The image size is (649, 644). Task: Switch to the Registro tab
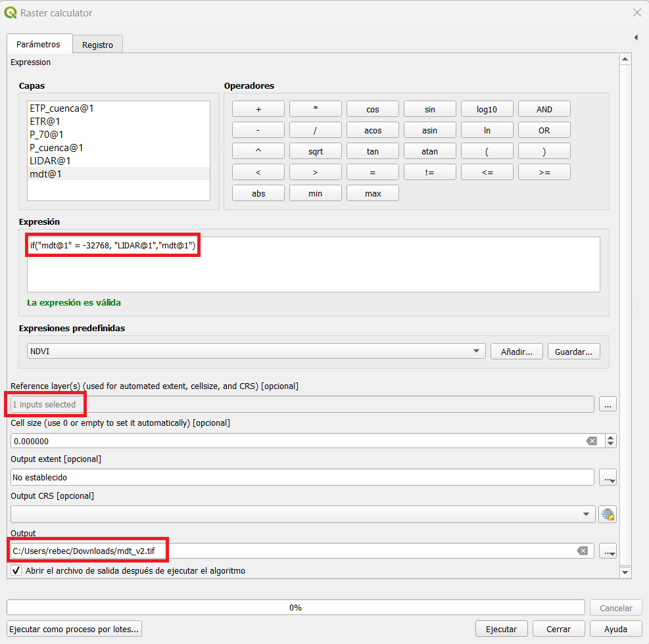coord(97,45)
